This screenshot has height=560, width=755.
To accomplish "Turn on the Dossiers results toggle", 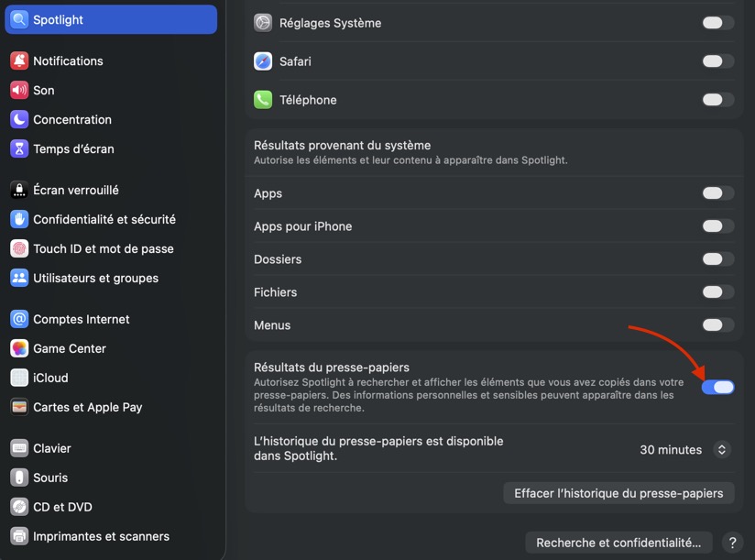I will coord(717,259).
